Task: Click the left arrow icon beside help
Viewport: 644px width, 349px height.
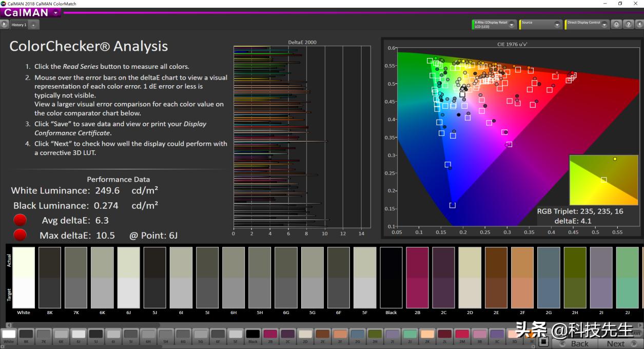Action: tap(639, 25)
